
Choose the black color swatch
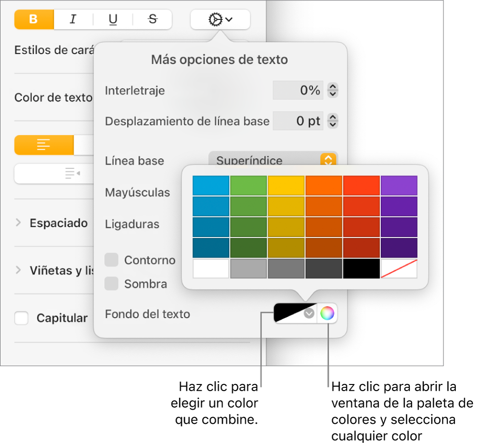(361, 268)
